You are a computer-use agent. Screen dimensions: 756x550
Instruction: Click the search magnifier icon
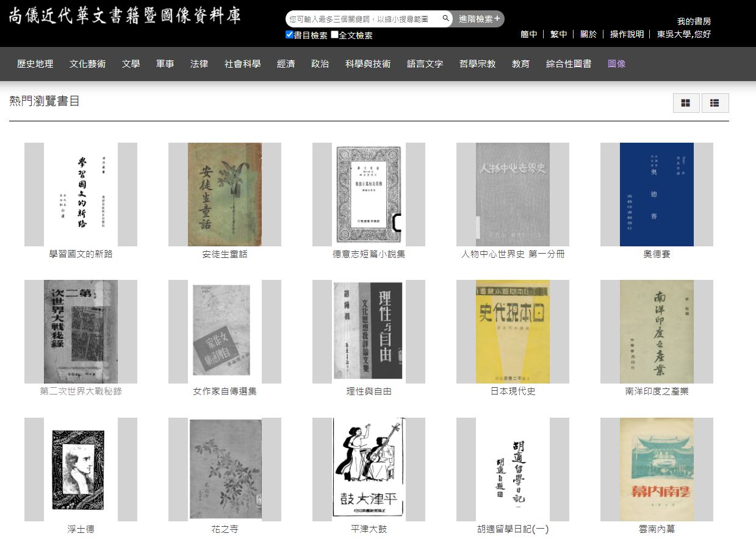445,19
